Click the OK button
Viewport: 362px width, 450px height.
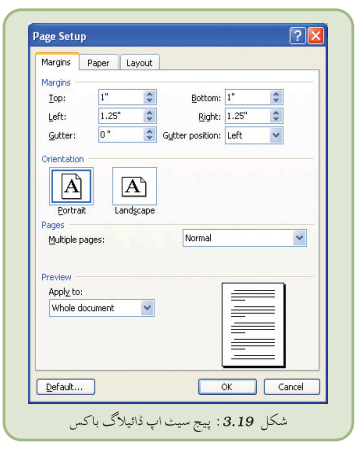click(x=227, y=387)
